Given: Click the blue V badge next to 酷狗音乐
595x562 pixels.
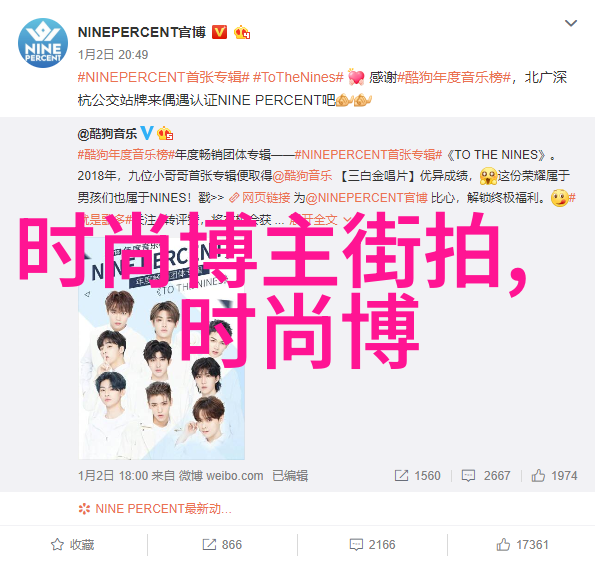Looking at the screenshot, I should [x=147, y=133].
